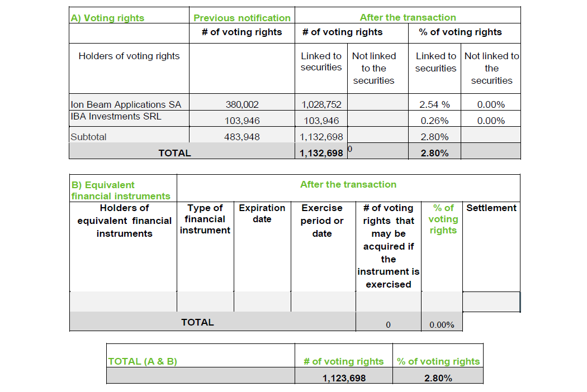Click the 0.26% voting rights cell
Viewport: 587px width, 392px height.
(x=434, y=121)
